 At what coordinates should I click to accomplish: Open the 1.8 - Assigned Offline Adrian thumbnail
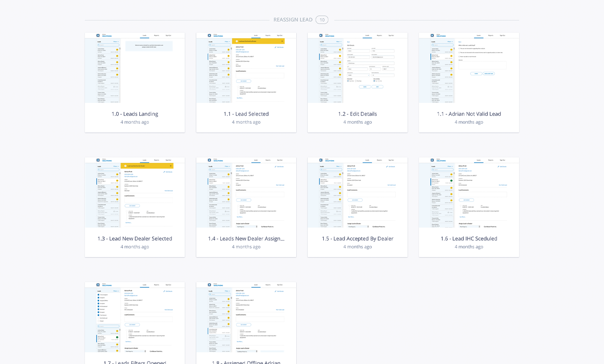(246, 317)
